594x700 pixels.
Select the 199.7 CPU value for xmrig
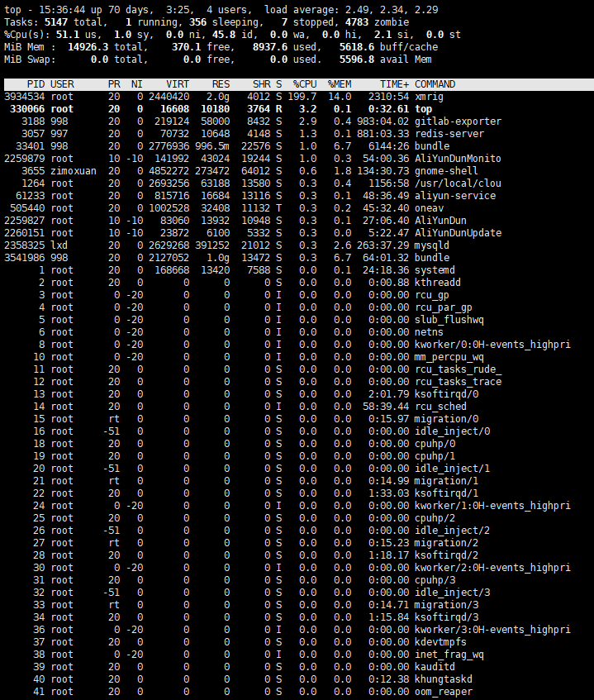302,97
